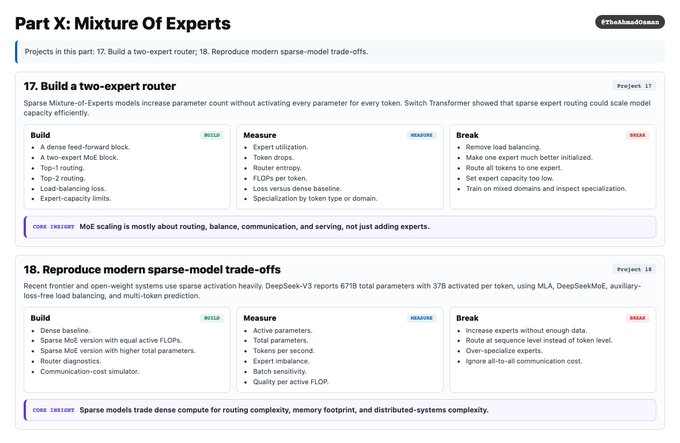Image resolution: width=680 pixels, height=443 pixels.
Task: Click the 'Router entropy.' list item
Action: (277, 168)
